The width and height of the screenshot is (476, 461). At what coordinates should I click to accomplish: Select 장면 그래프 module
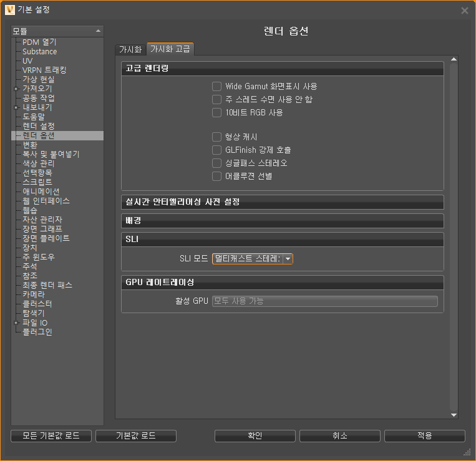[x=42, y=229]
